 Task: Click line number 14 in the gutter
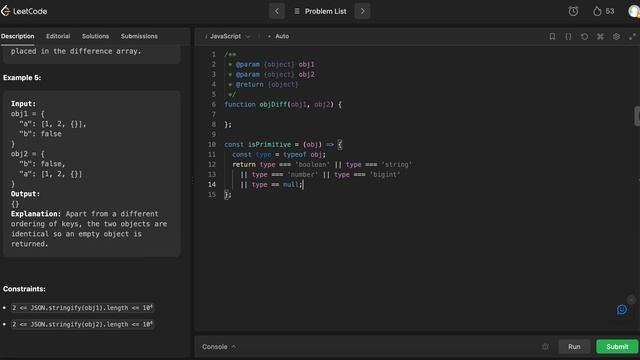point(212,184)
